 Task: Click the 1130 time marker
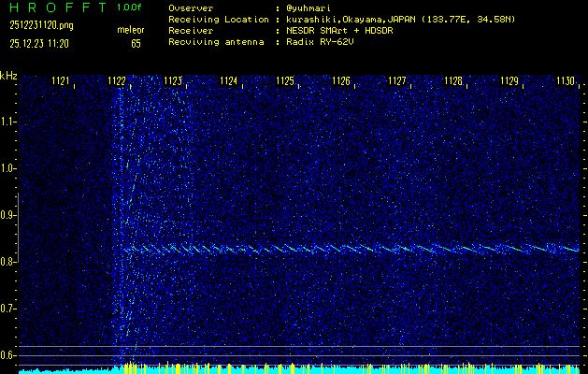click(566, 82)
